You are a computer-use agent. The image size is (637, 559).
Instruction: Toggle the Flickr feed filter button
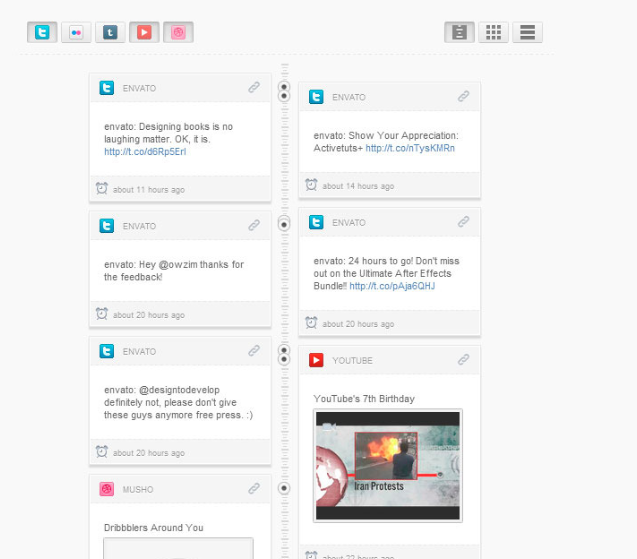point(76,32)
